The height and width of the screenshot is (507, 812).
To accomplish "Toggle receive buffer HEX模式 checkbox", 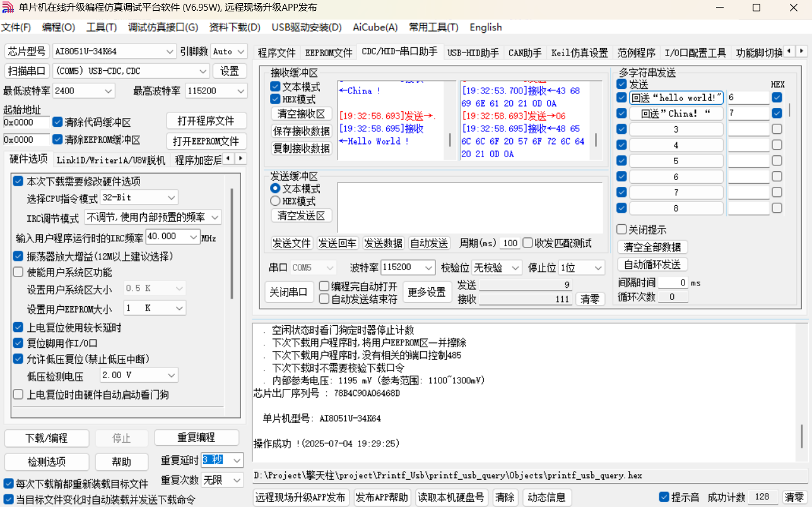I will (275, 99).
